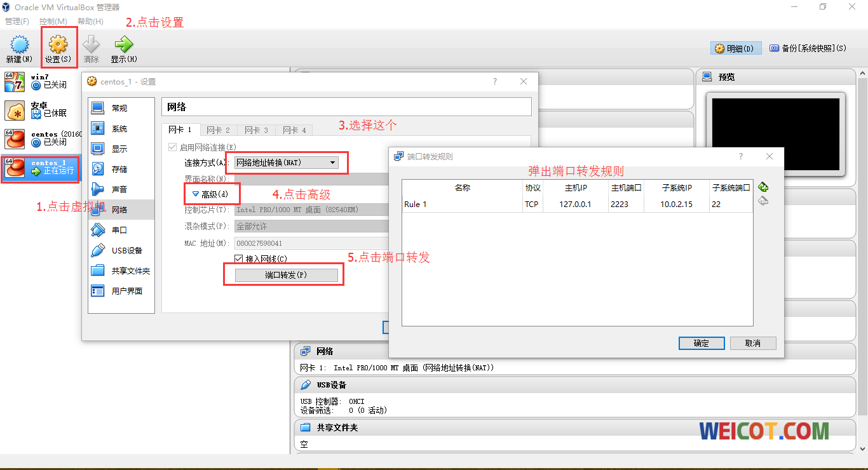The width and height of the screenshot is (868, 470).
Task: Open the 存储 settings category
Action: click(121, 169)
